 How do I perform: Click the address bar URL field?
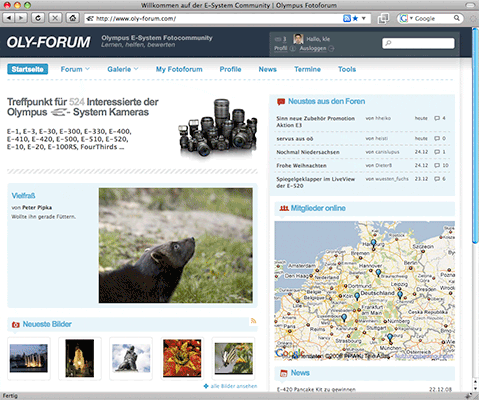click(x=213, y=18)
